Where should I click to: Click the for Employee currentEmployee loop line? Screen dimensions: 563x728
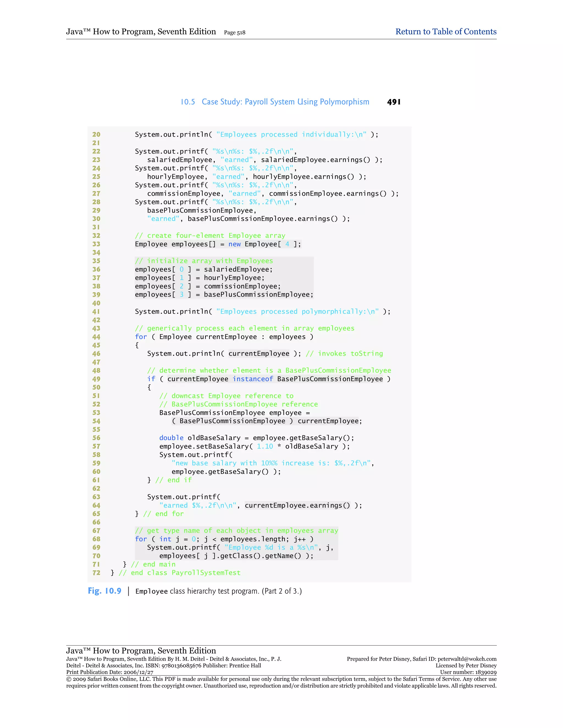[224, 337]
